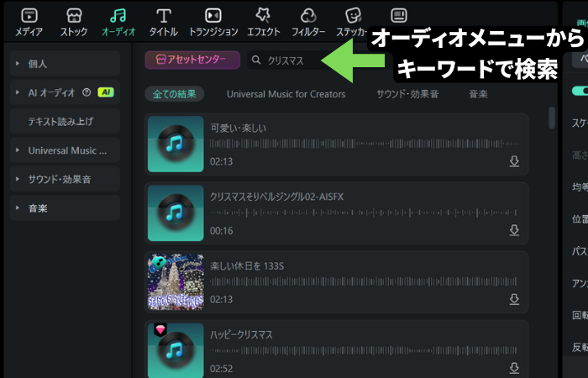Click the results list scrollbar
588x378 pixels.
552,118
